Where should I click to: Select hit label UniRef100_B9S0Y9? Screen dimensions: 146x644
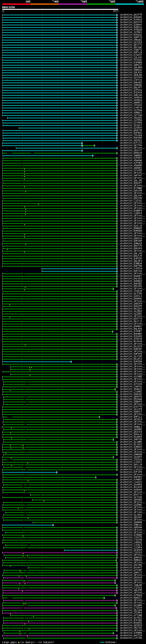click(131, 22)
